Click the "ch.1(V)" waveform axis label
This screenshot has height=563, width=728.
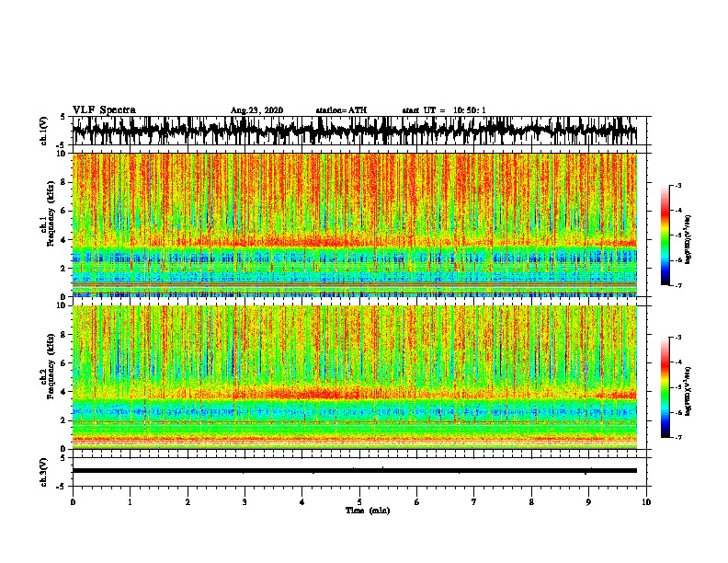click(43, 131)
